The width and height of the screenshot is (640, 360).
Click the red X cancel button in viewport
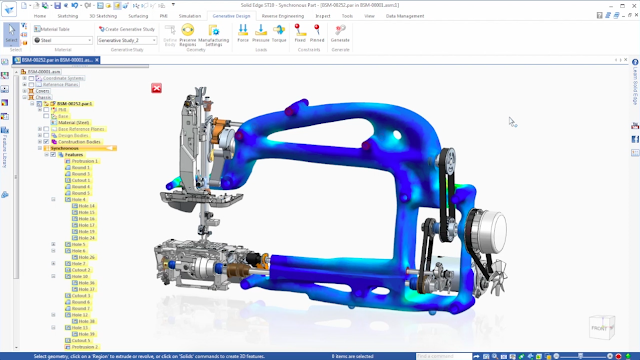coord(156,88)
